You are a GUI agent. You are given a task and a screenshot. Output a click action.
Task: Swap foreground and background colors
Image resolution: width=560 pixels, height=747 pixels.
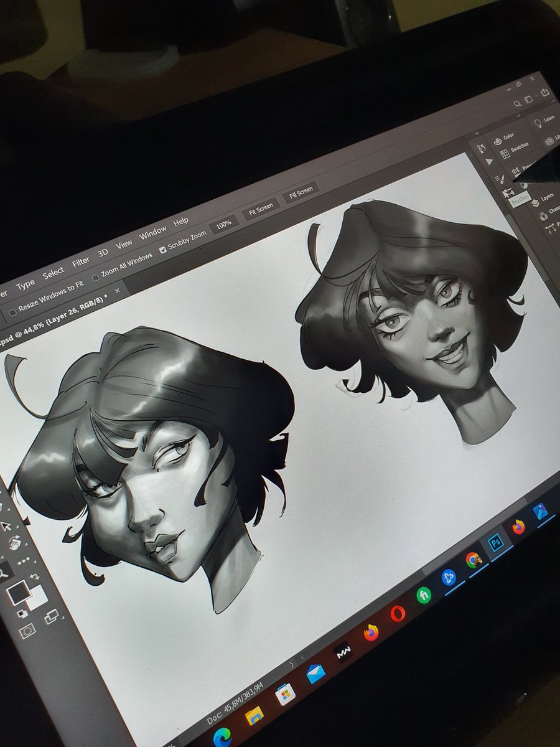click(36, 576)
